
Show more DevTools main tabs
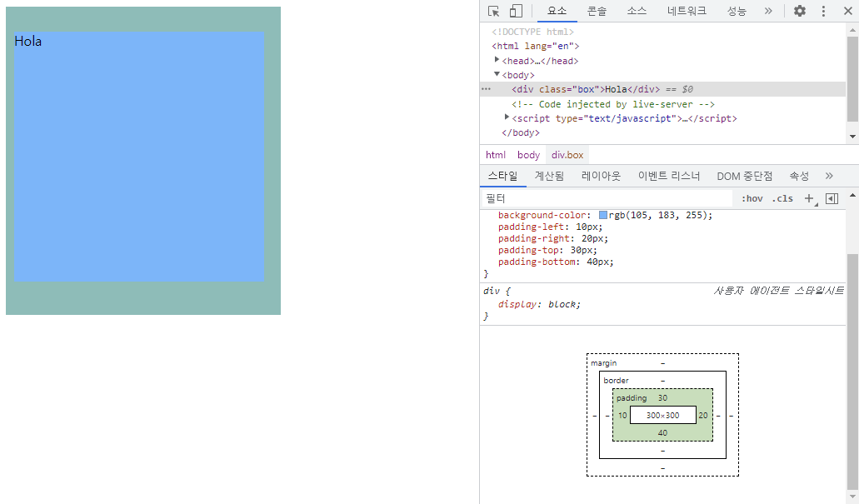tap(768, 11)
